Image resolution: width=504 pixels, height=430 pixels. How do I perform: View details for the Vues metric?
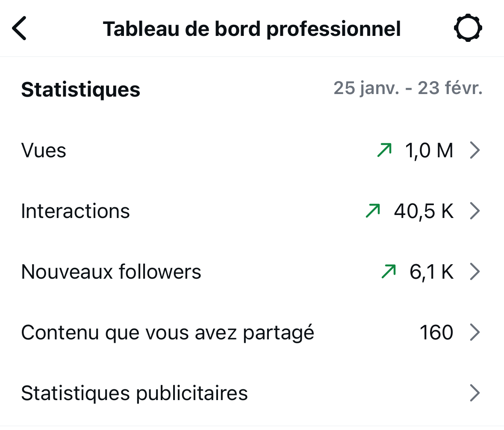(429, 150)
